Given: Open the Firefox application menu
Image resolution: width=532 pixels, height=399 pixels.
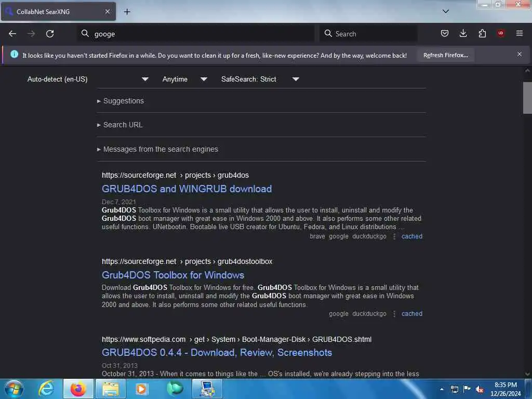Looking at the screenshot, I should pos(520,33).
